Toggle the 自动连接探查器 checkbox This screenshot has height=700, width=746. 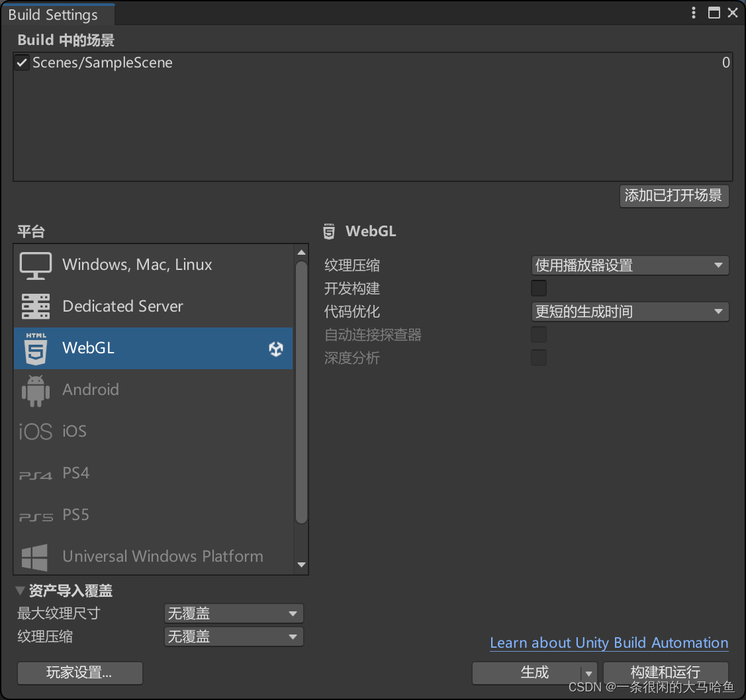click(x=539, y=335)
